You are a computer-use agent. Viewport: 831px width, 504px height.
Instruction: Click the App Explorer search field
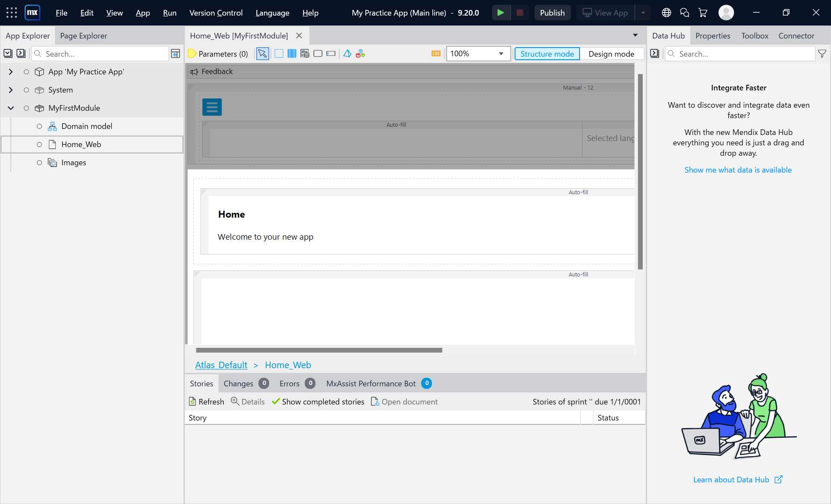[104, 54]
